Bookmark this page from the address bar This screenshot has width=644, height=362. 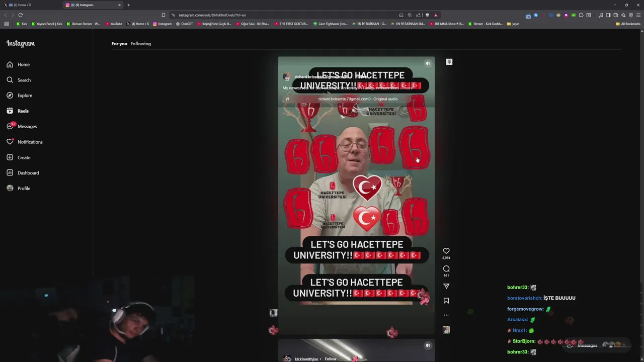click(x=164, y=15)
